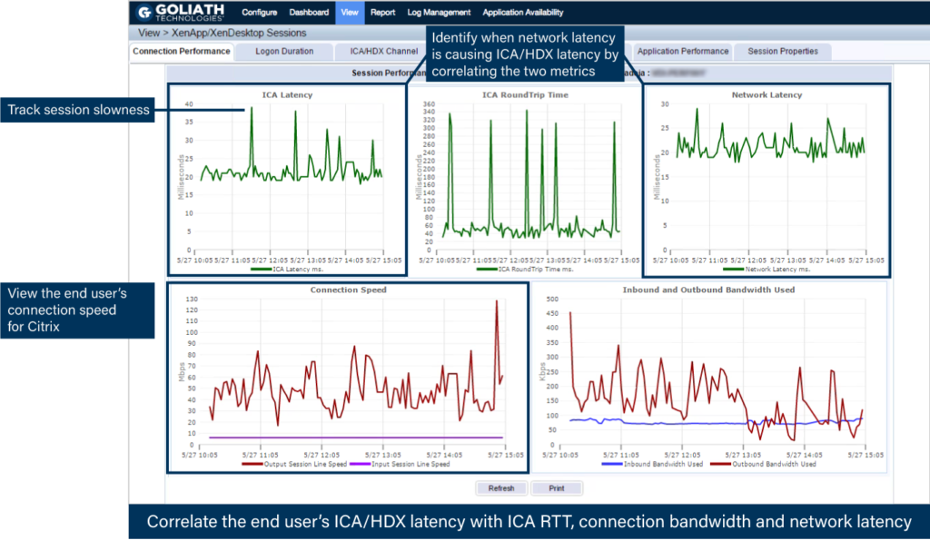Click the Goliath Technologies logo

[182, 13]
